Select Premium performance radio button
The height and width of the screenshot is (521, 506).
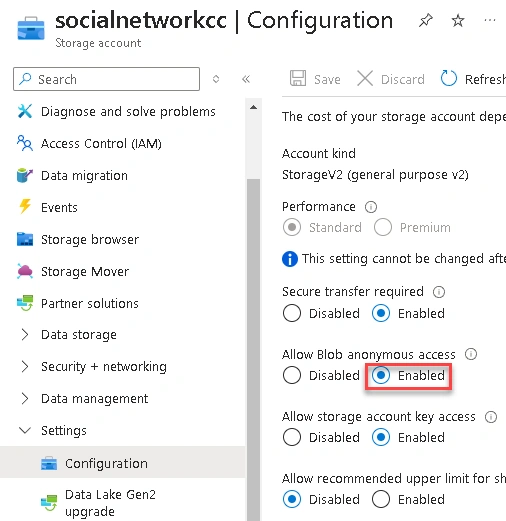click(x=382, y=227)
